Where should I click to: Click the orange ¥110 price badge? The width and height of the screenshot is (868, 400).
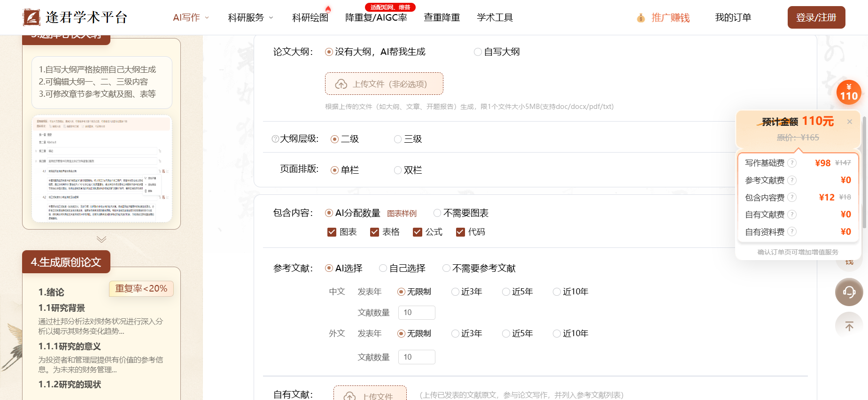(849, 92)
